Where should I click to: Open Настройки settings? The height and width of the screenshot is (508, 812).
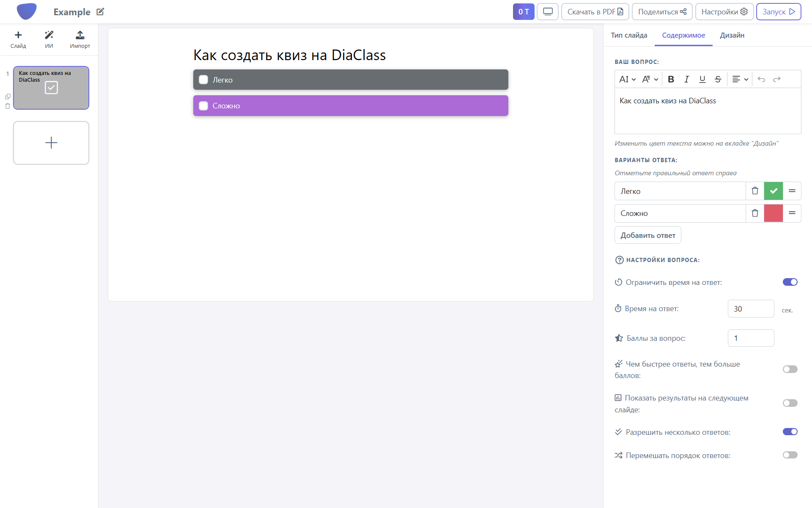[x=724, y=12]
